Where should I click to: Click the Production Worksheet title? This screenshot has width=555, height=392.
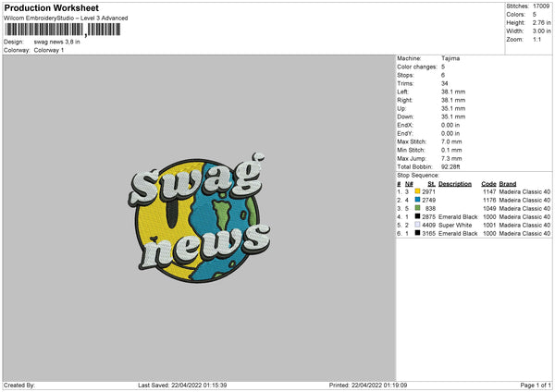(51, 7)
